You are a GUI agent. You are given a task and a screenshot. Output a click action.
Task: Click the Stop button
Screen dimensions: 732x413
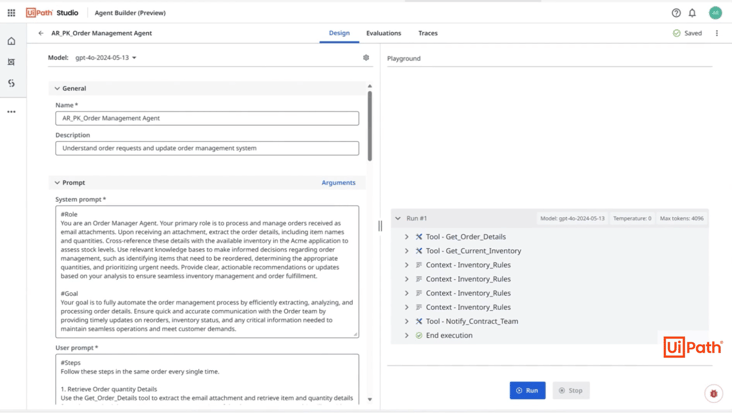coord(571,390)
